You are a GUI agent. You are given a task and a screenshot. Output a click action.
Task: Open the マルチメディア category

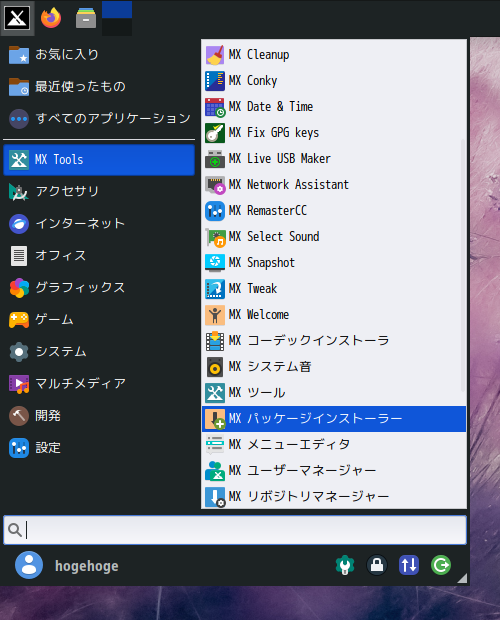pos(99,384)
